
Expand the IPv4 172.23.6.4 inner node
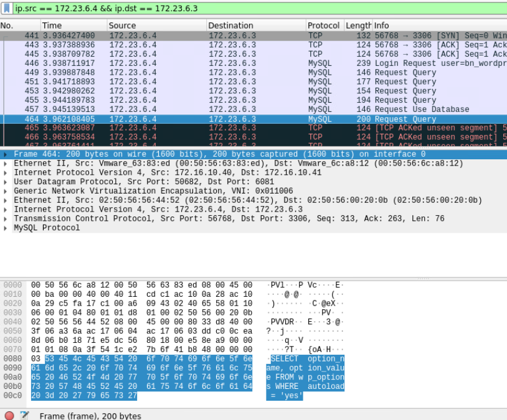point(5,210)
